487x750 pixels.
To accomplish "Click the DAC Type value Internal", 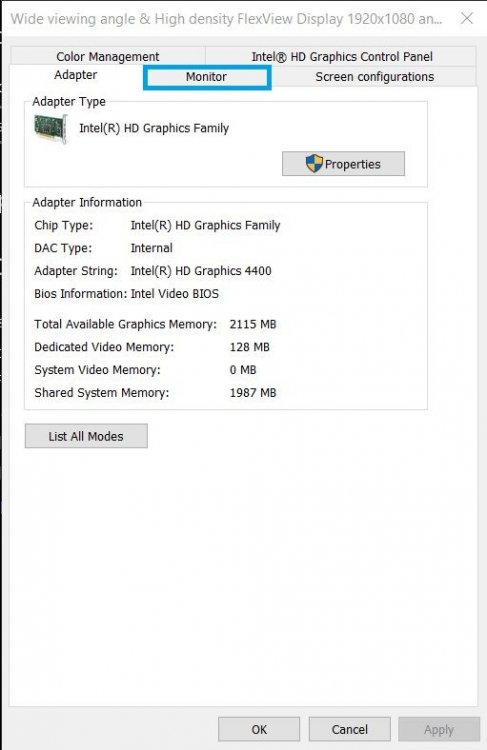I will (152, 248).
